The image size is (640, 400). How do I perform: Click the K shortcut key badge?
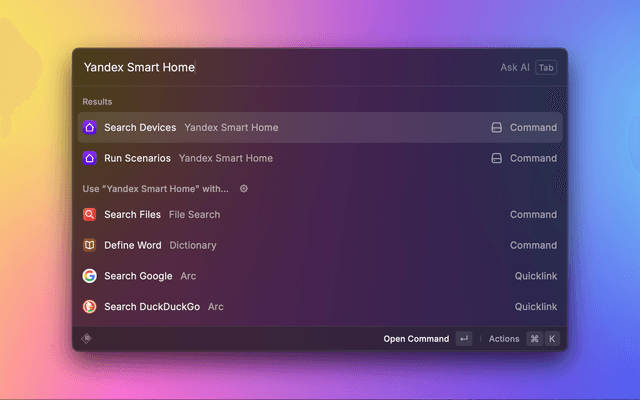[x=551, y=339]
